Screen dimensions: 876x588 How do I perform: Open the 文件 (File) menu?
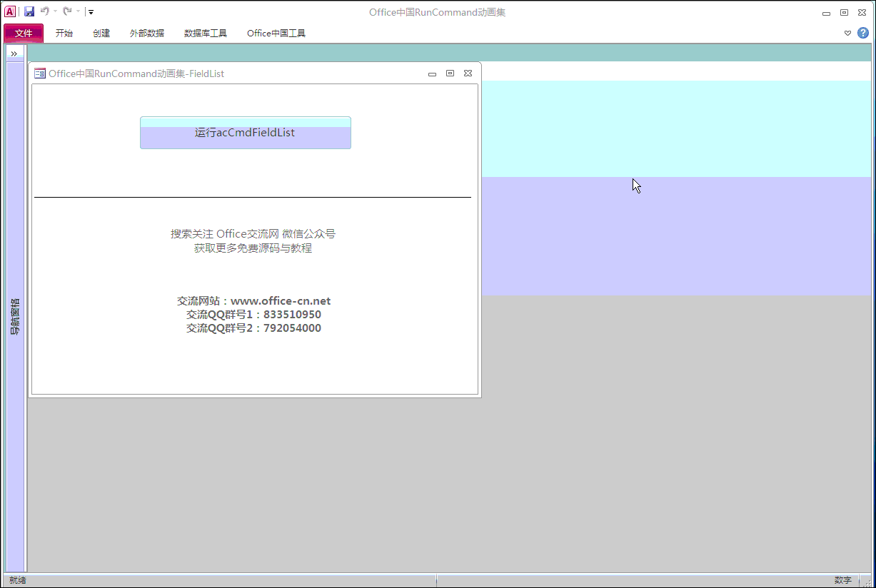tap(24, 33)
